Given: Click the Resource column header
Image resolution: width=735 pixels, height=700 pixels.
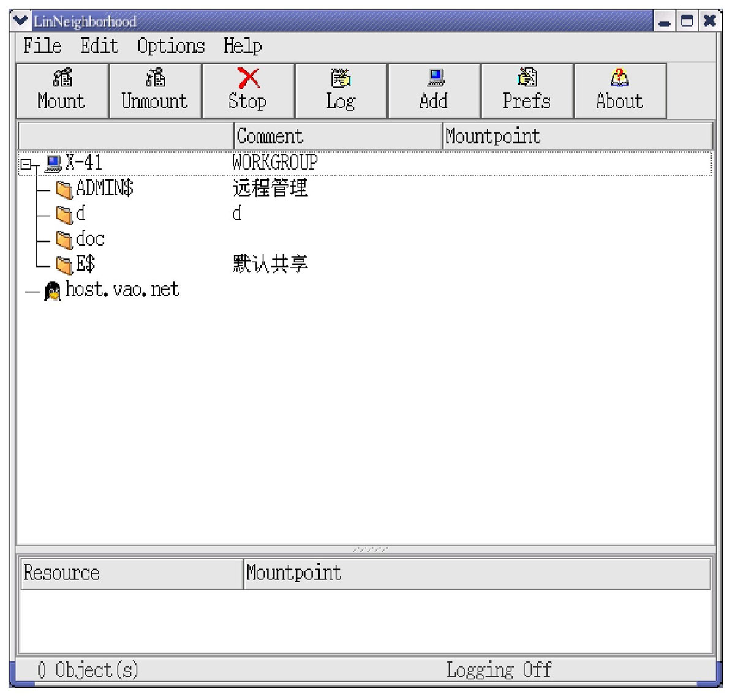Looking at the screenshot, I should [132, 573].
